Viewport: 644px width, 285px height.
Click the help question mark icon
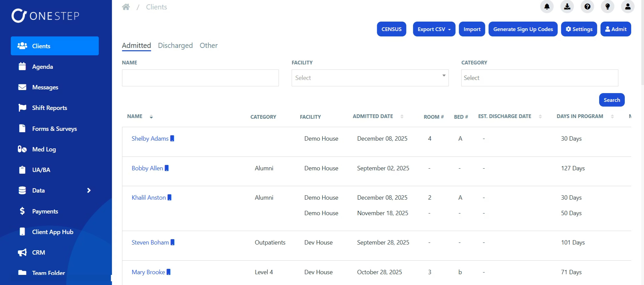point(587,6)
